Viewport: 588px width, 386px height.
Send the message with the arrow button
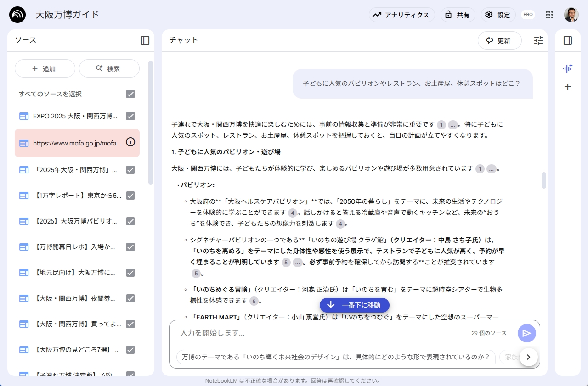tap(526, 333)
